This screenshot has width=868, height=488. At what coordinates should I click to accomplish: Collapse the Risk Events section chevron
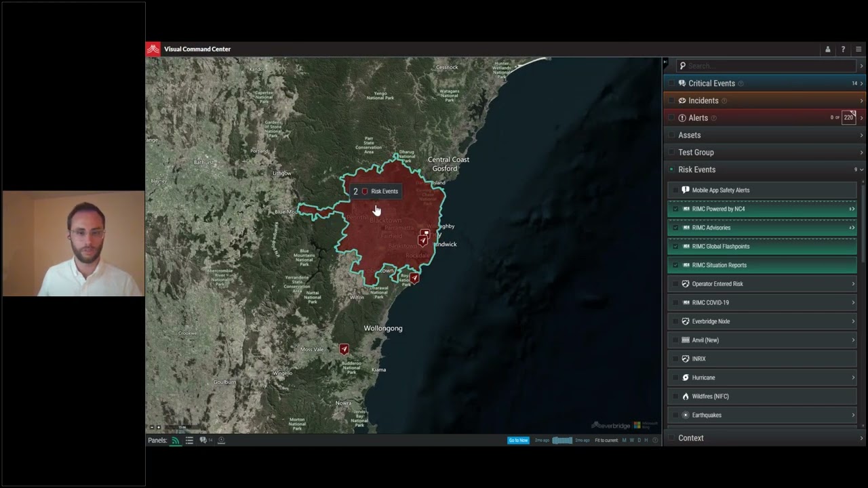862,169
